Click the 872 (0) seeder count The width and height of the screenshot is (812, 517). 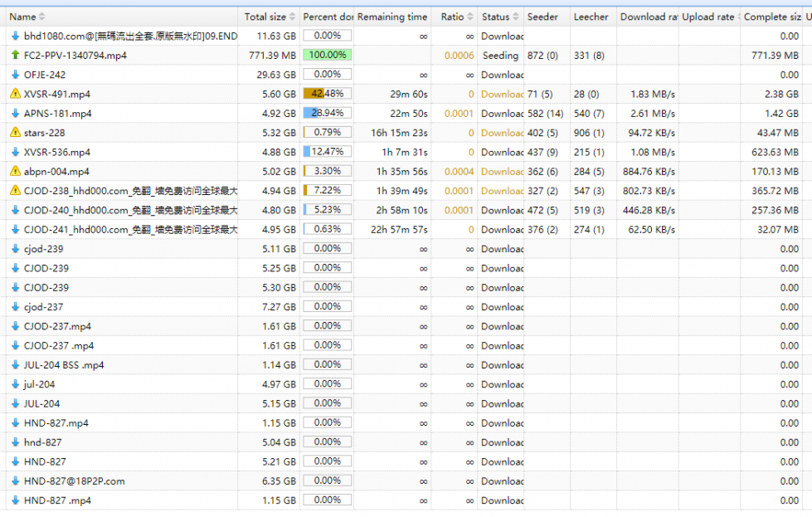click(x=542, y=56)
